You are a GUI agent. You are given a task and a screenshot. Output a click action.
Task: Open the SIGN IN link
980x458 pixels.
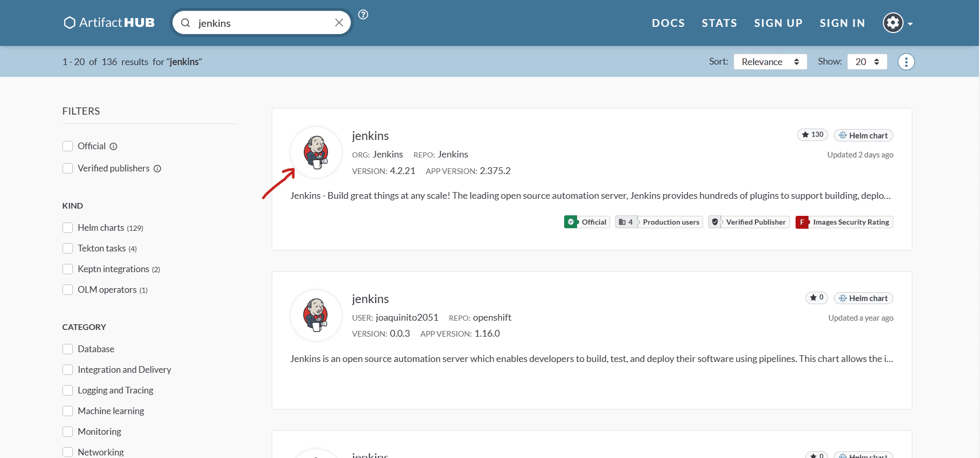842,23
